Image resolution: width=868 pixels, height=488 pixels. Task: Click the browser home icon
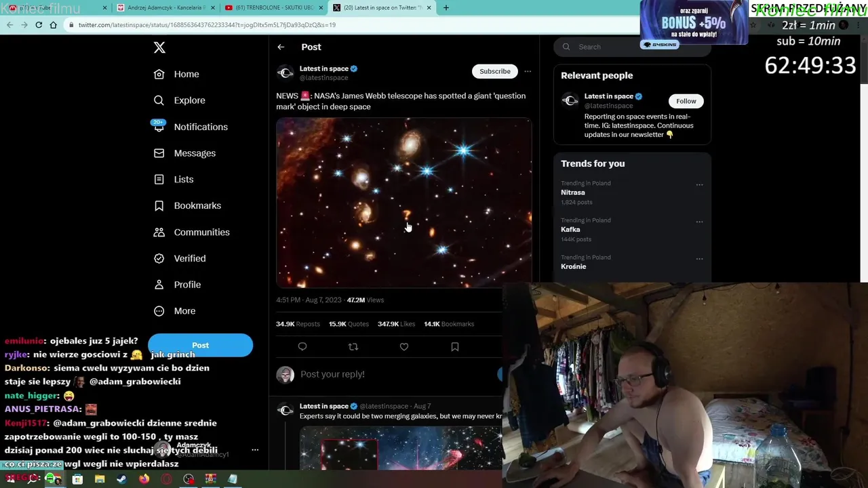54,25
